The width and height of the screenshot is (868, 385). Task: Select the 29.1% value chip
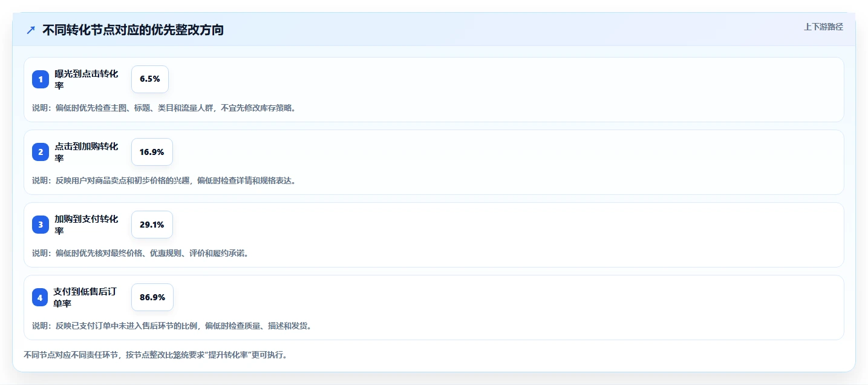coord(152,225)
